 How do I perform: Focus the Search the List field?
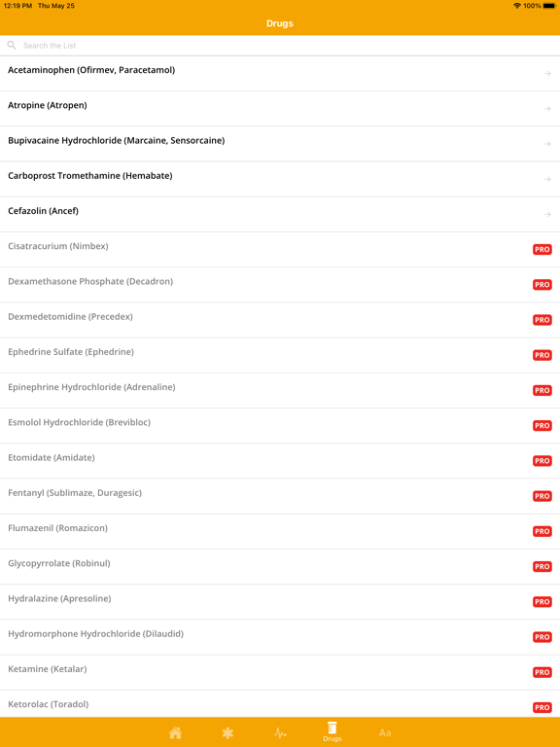pyautogui.click(x=280, y=46)
